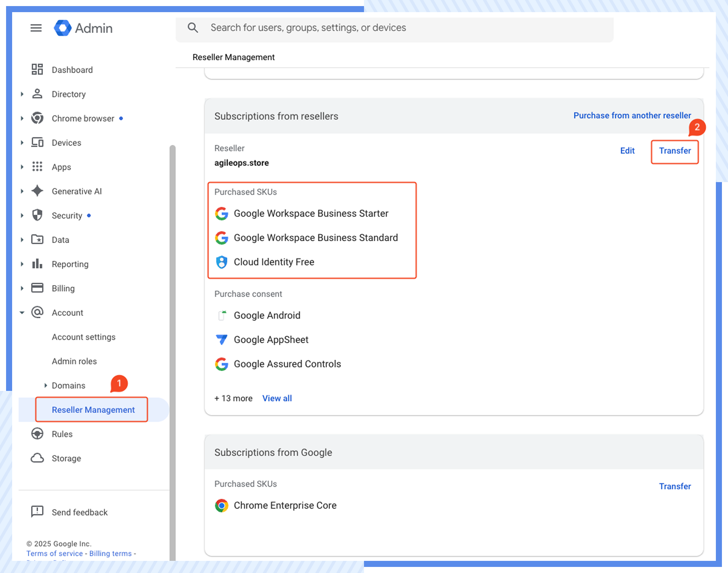The height and width of the screenshot is (573, 728).
Task: Open the hamburger navigation menu
Action: 36,28
